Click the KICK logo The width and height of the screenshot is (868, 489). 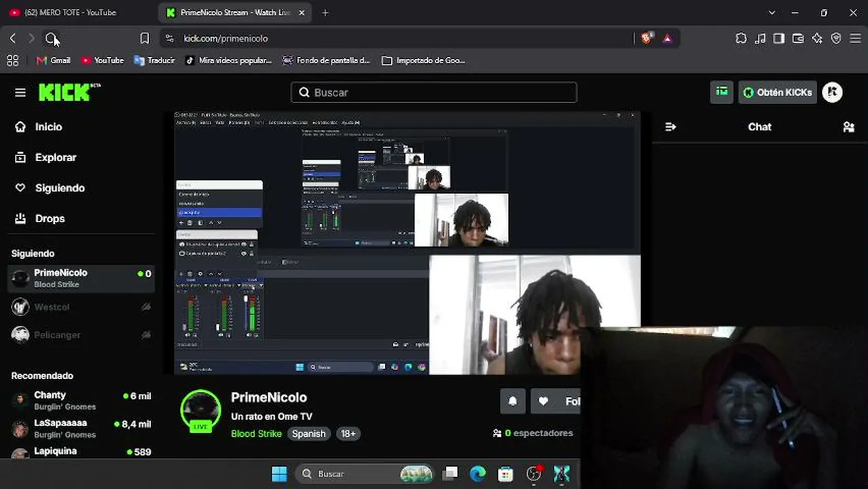pyautogui.click(x=69, y=92)
